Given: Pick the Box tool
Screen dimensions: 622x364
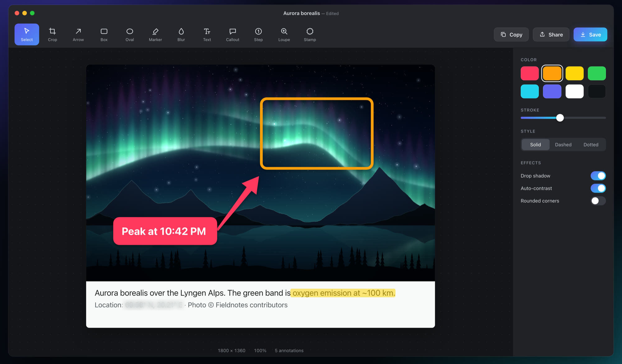Looking at the screenshot, I should click(x=104, y=34).
